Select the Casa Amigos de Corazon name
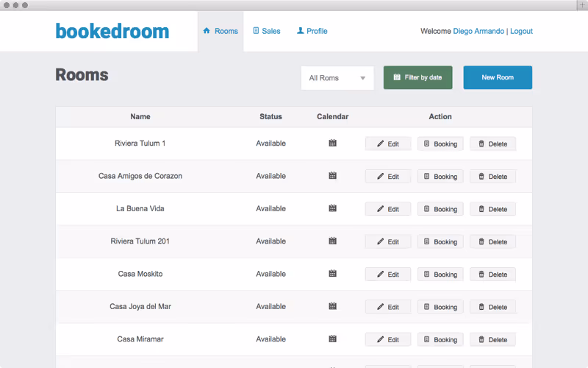The width and height of the screenshot is (588, 368). (140, 176)
